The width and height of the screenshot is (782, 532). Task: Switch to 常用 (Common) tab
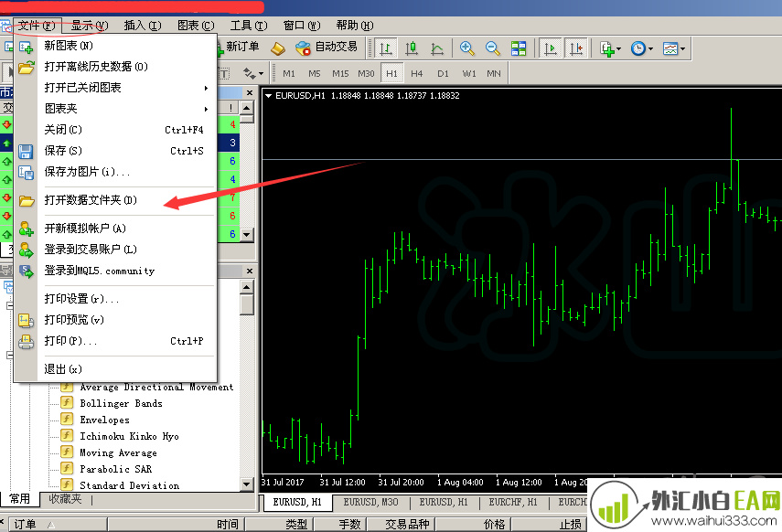point(19,499)
